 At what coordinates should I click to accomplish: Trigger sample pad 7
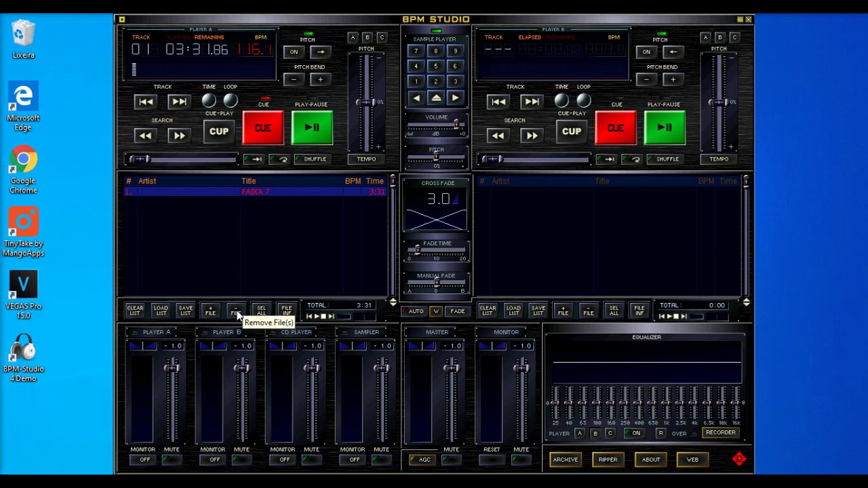pos(416,52)
